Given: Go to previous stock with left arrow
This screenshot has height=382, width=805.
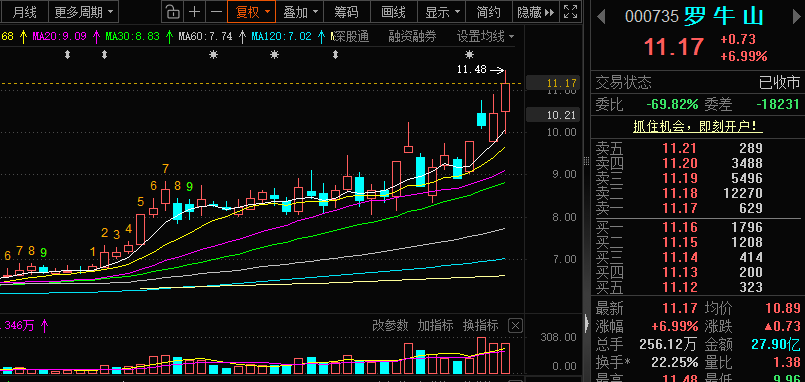Looking at the screenshot, I should 602,17.
